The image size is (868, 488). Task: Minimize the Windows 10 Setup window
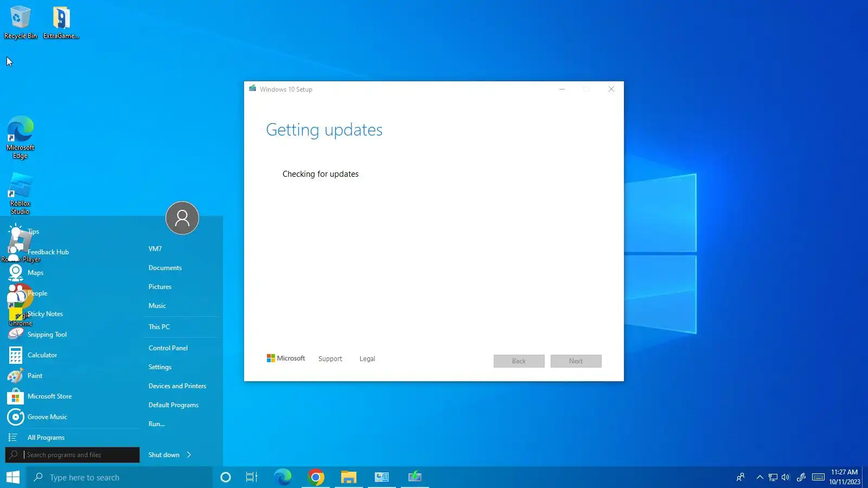[562, 89]
